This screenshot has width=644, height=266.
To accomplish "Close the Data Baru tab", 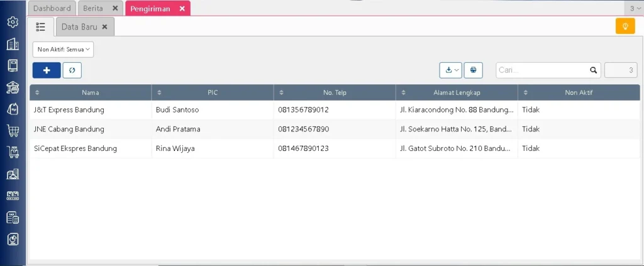I will (104, 26).
